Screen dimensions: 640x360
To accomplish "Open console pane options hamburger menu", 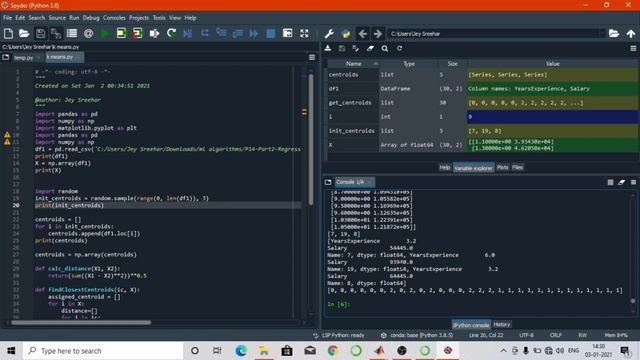I will coord(633,182).
